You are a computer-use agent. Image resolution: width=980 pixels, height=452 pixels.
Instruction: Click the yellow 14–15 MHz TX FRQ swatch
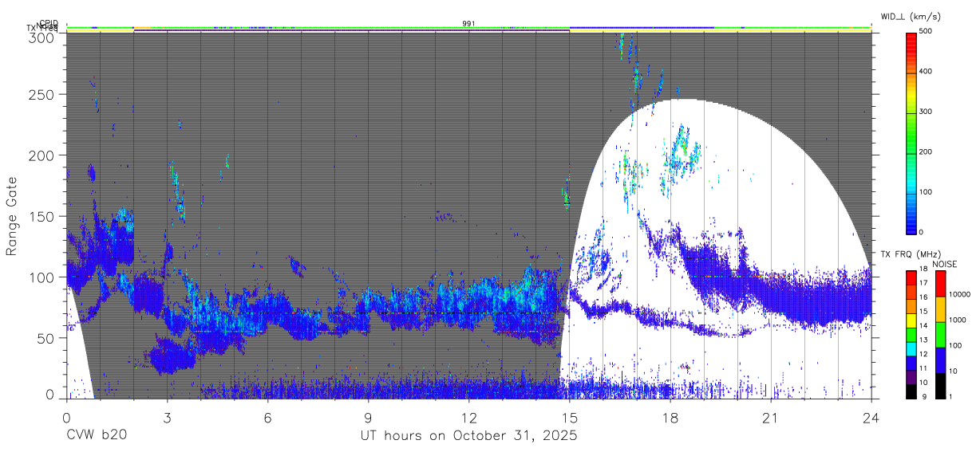[911, 320]
